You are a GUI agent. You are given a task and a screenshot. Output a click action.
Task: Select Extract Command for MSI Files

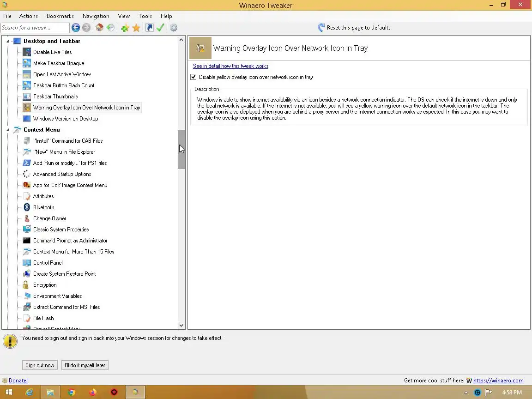(66, 307)
